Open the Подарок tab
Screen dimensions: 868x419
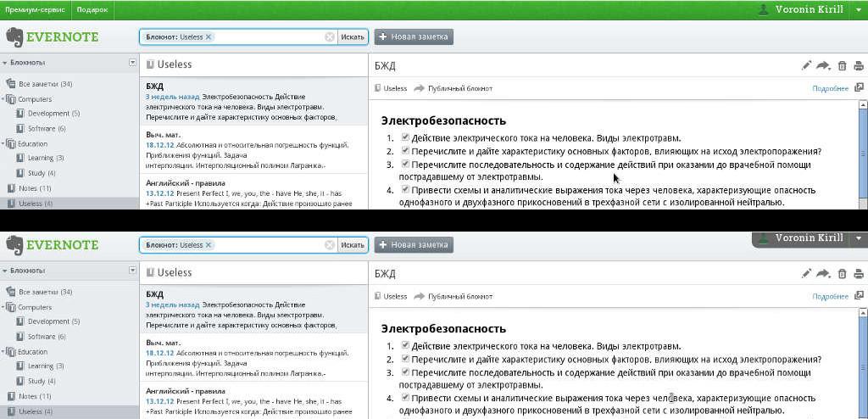click(x=92, y=10)
